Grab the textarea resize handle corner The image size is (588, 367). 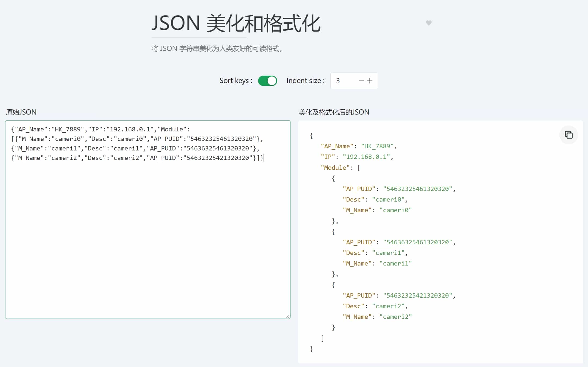click(x=288, y=316)
